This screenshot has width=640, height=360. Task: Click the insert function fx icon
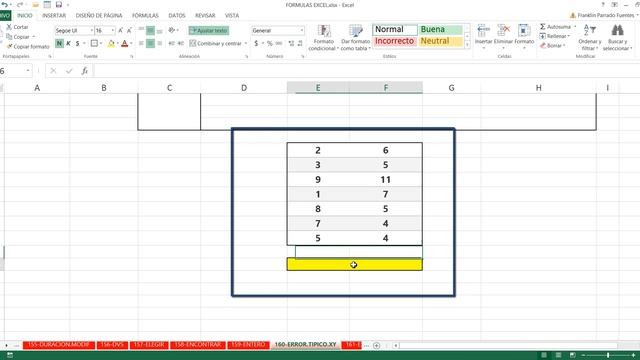tap(84, 71)
